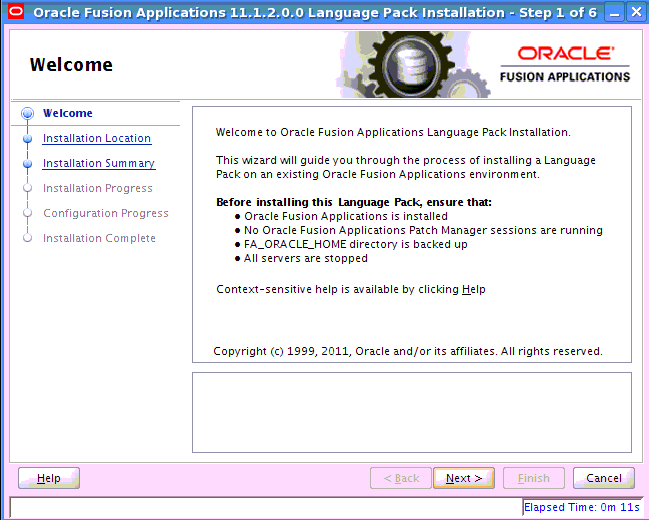This screenshot has width=649, height=520.
Task: Minimize the installer window
Action: tap(615, 12)
